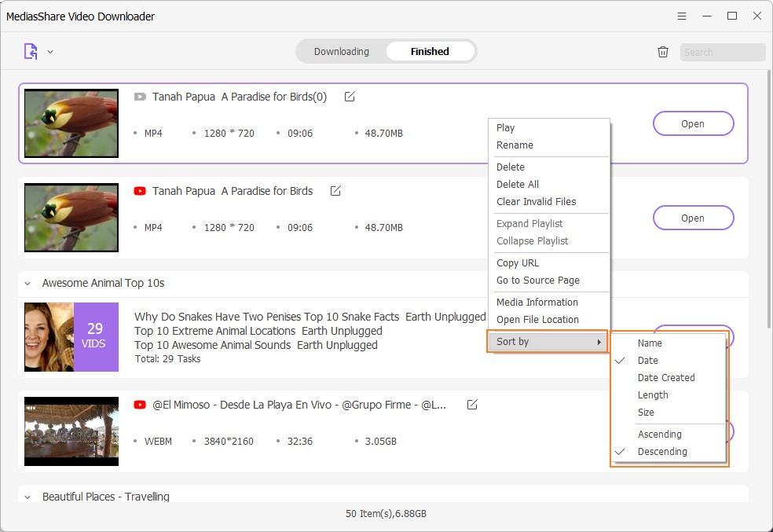Click rename pencil icon beside first video title
Viewport: 773px width, 532px height.
click(x=350, y=97)
